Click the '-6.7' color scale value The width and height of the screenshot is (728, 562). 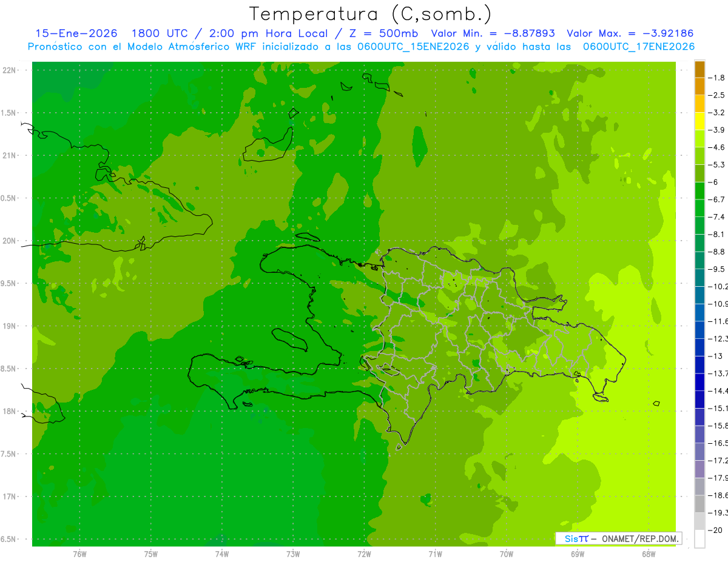click(718, 199)
